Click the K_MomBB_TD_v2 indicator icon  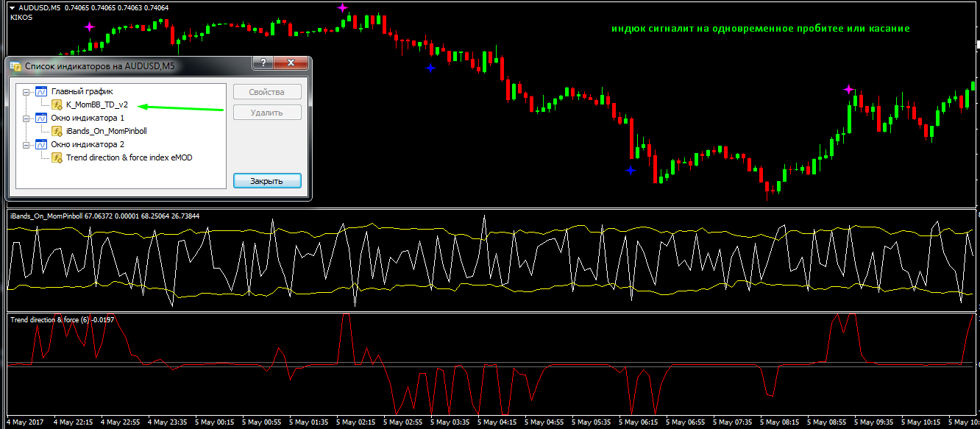pos(57,105)
